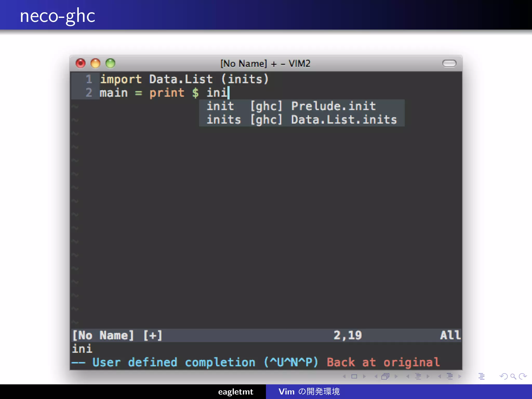
Task: Close the VIM2 window with the red button
Action: (81, 63)
